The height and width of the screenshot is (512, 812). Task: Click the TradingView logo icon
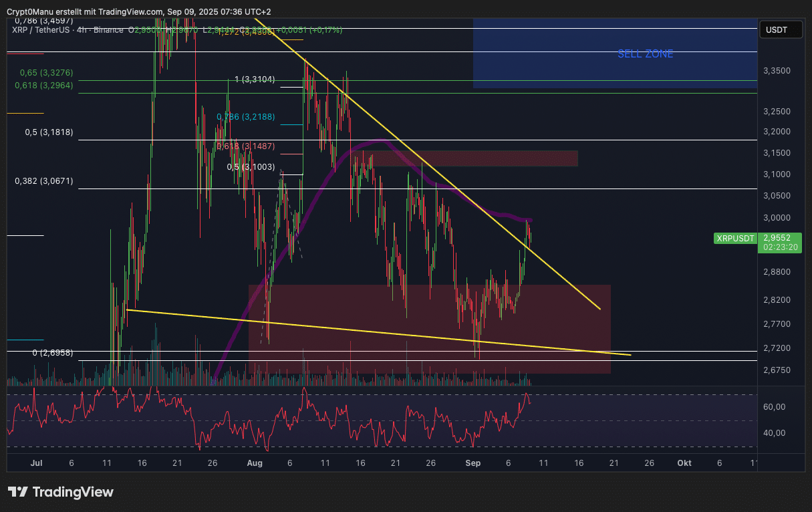tap(18, 492)
